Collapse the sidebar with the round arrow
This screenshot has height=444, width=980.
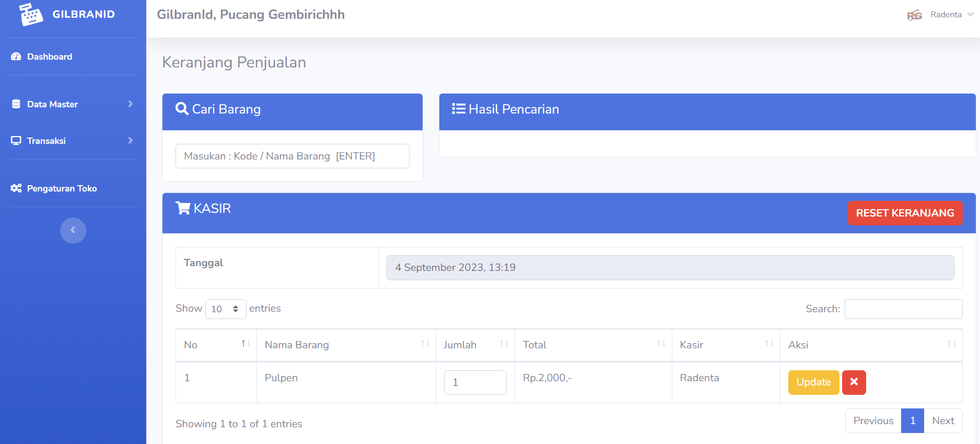pyautogui.click(x=73, y=231)
